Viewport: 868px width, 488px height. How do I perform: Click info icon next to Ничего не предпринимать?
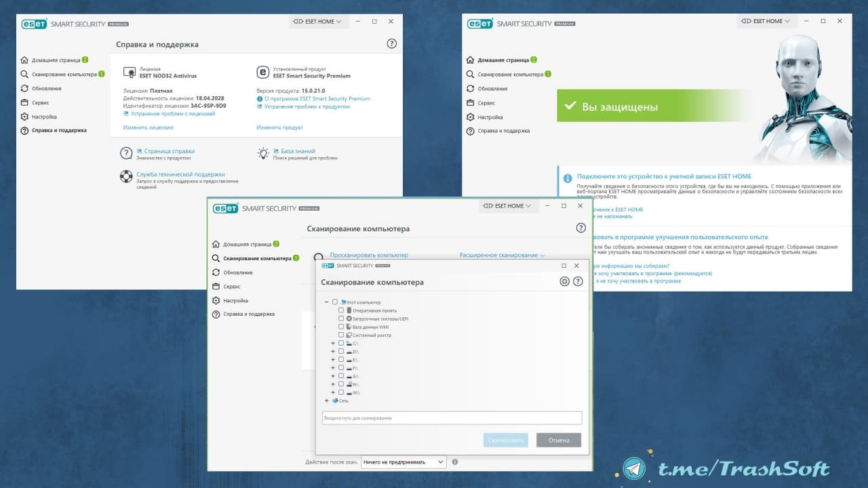(x=455, y=462)
